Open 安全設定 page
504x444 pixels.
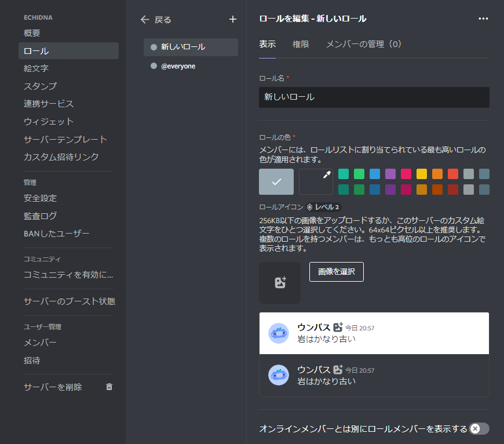tap(68, 198)
